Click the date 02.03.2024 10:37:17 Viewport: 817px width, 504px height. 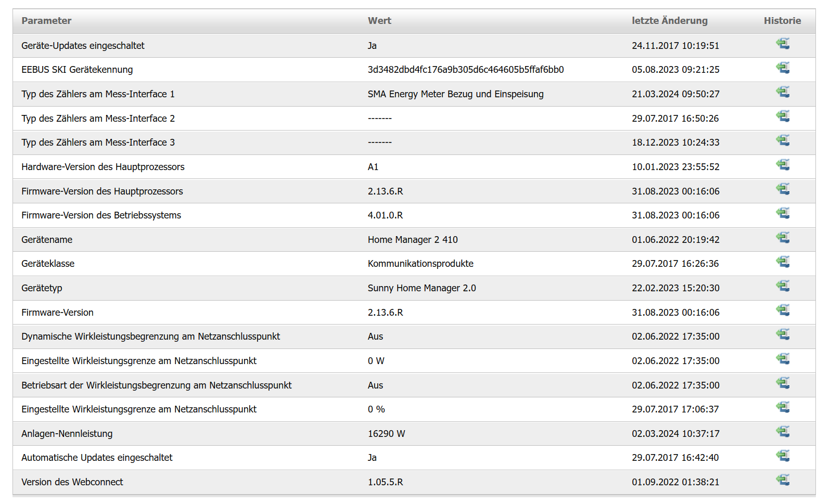(675, 434)
